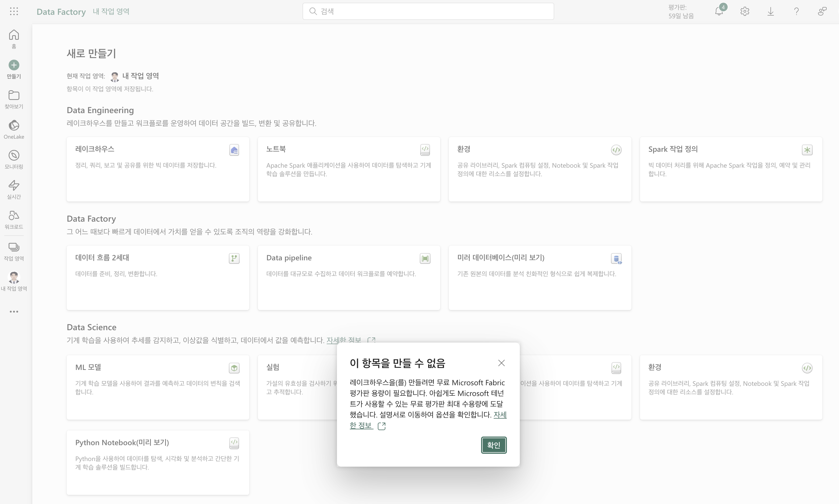Expand the sidebar more options ellipsis

tap(14, 311)
